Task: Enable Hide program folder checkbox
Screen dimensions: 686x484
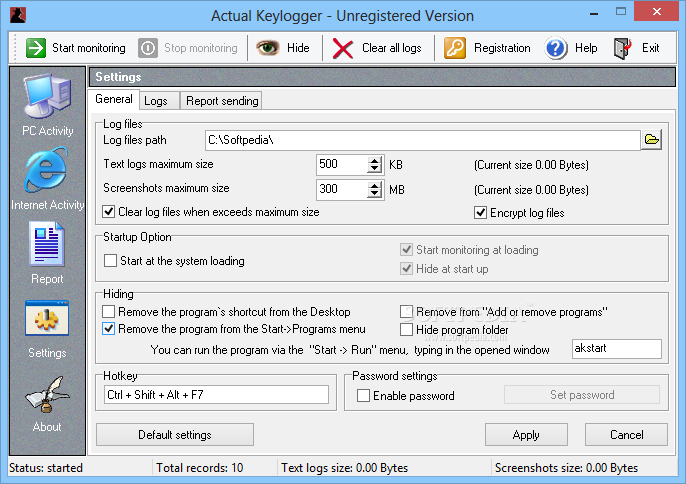Action: pyautogui.click(x=406, y=330)
